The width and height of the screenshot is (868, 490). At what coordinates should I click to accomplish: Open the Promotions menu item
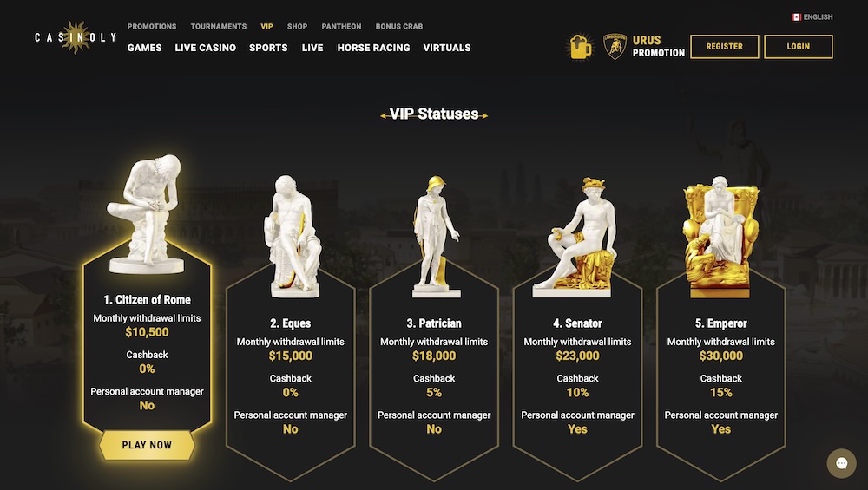coord(152,27)
